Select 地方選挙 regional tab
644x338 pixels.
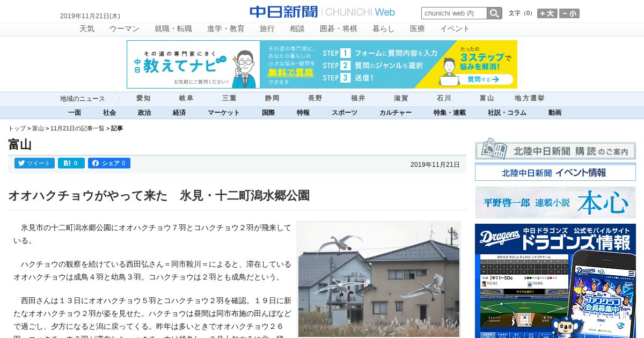pyautogui.click(x=530, y=98)
